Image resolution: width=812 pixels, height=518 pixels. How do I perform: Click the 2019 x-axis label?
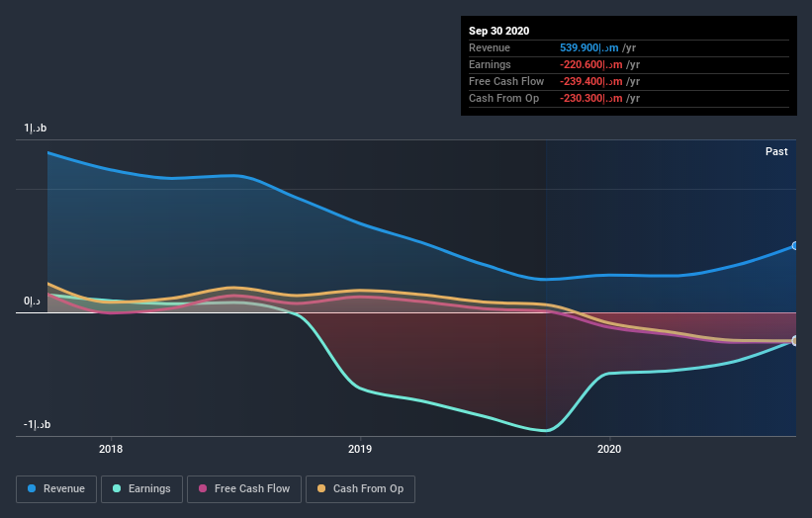(x=360, y=449)
